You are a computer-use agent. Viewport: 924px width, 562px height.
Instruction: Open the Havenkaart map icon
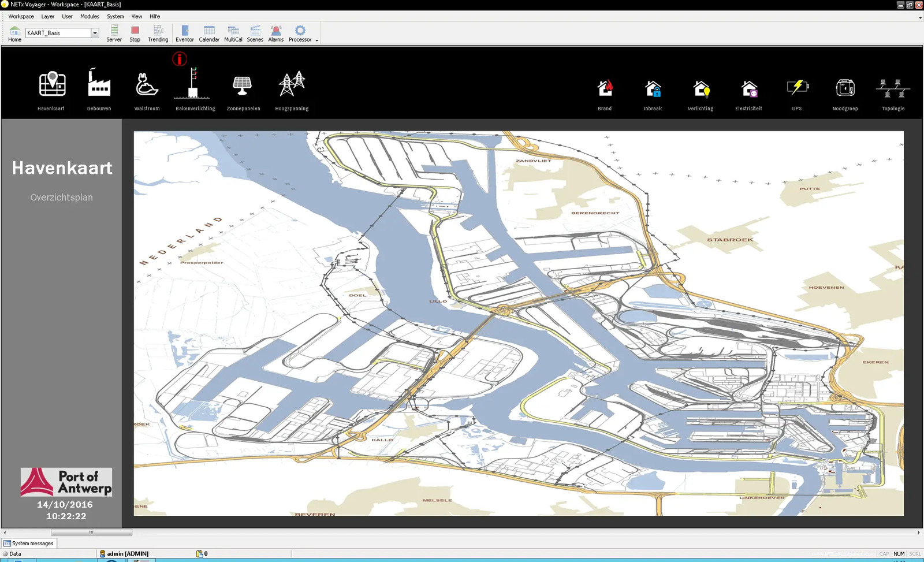[x=51, y=85]
